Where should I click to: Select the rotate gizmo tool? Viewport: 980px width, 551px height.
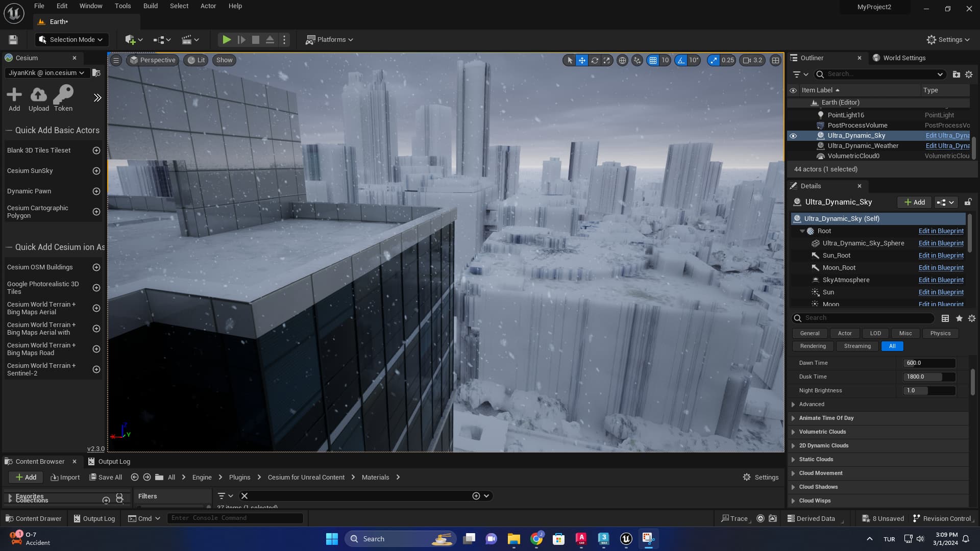pyautogui.click(x=595, y=60)
